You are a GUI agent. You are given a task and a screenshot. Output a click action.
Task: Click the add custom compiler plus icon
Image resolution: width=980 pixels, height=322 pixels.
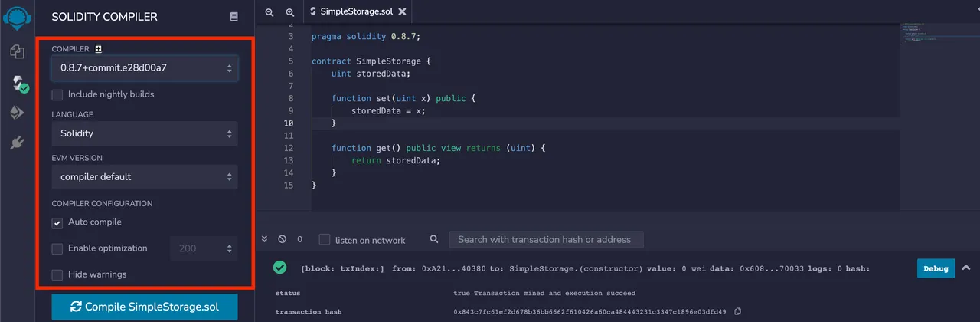point(98,49)
